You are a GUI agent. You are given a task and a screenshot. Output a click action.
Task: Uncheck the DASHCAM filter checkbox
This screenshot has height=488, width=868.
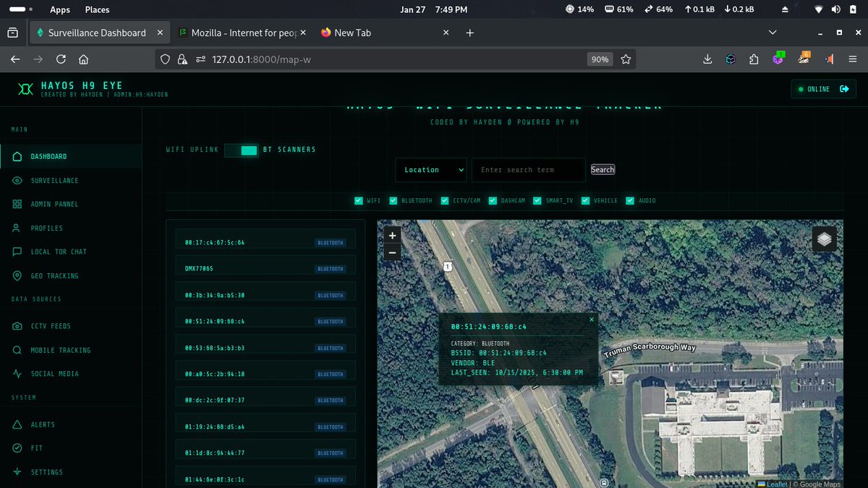(x=493, y=200)
